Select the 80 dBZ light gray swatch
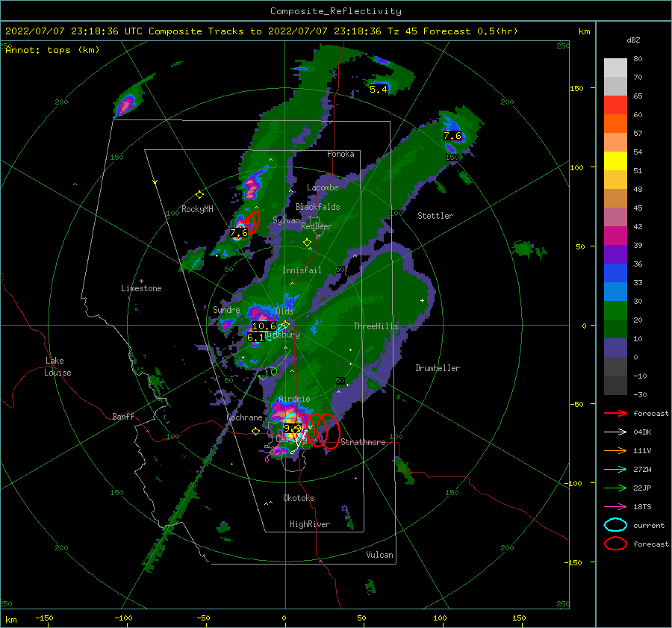 615,68
